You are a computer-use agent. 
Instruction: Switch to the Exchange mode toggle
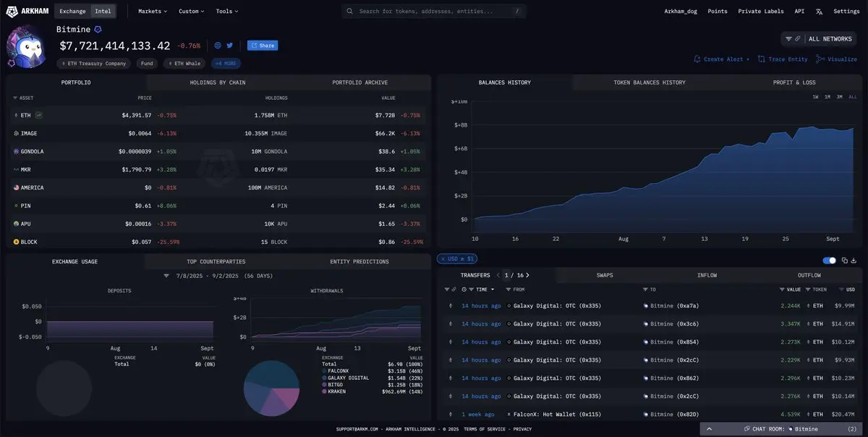pyautogui.click(x=72, y=12)
